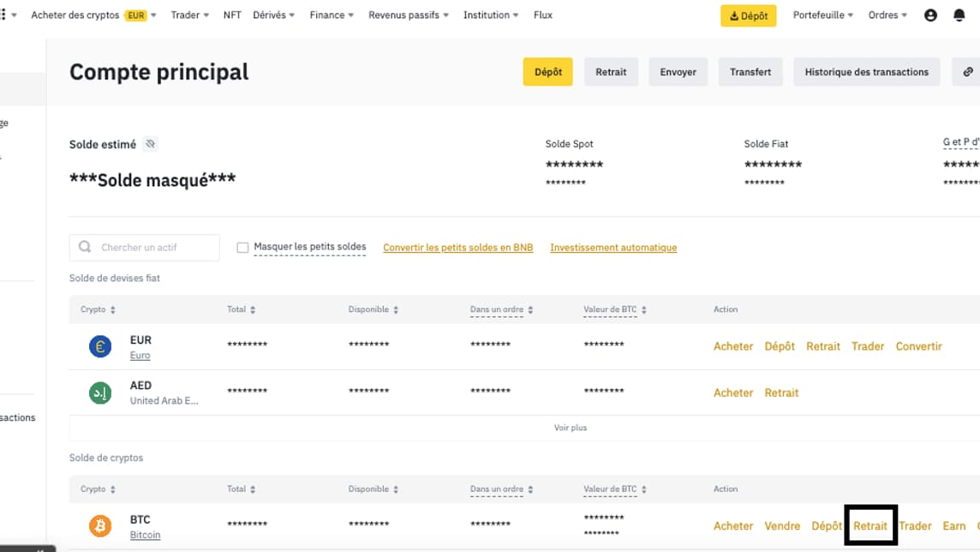This screenshot has width=980, height=552.
Task: Click the Dépôt button under Compte principal header
Action: (x=548, y=72)
